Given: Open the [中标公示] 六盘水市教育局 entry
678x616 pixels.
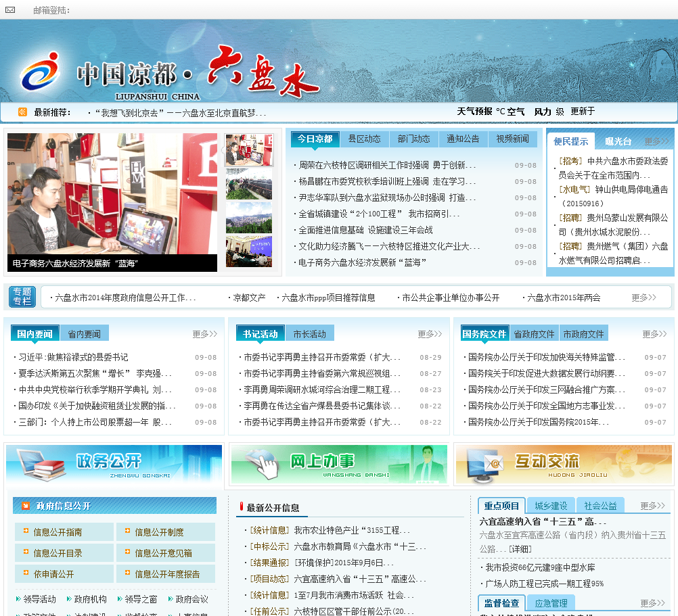Looking at the screenshot, I should (338, 546).
